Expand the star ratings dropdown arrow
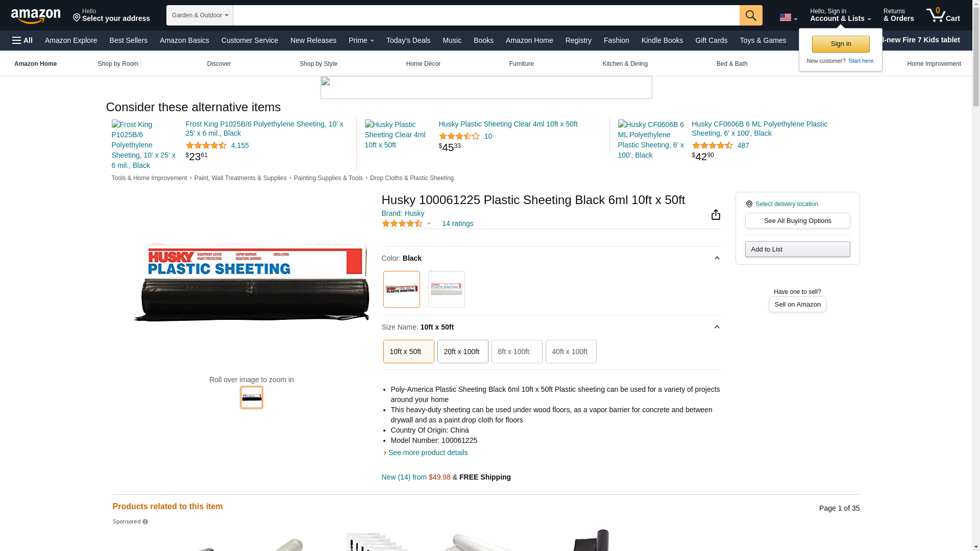 click(429, 223)
